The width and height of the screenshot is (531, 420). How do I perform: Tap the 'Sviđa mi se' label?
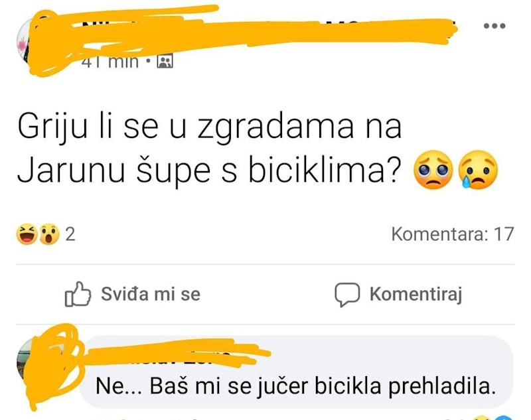click(151, 294)
